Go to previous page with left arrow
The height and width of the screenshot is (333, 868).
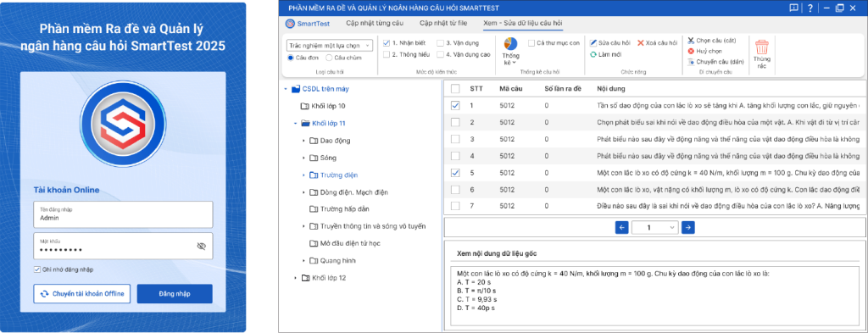621,227
